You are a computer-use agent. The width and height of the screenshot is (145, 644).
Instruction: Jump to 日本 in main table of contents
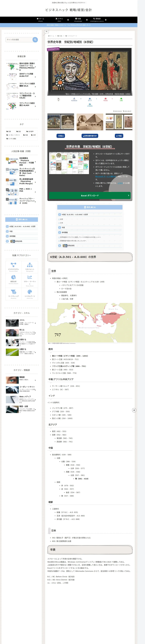(62, 223)
